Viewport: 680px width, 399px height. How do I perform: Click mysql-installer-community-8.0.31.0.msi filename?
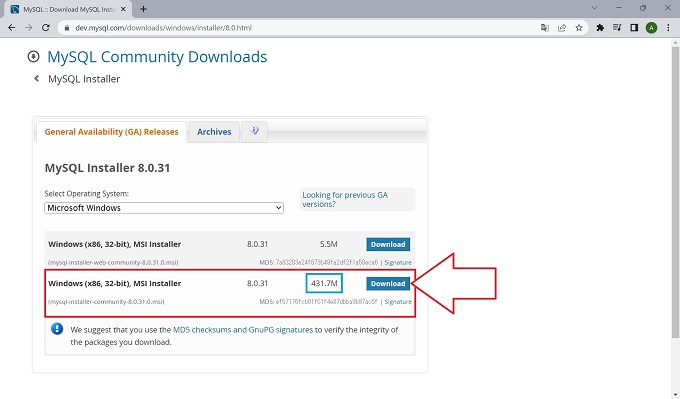tap(106, 302)
